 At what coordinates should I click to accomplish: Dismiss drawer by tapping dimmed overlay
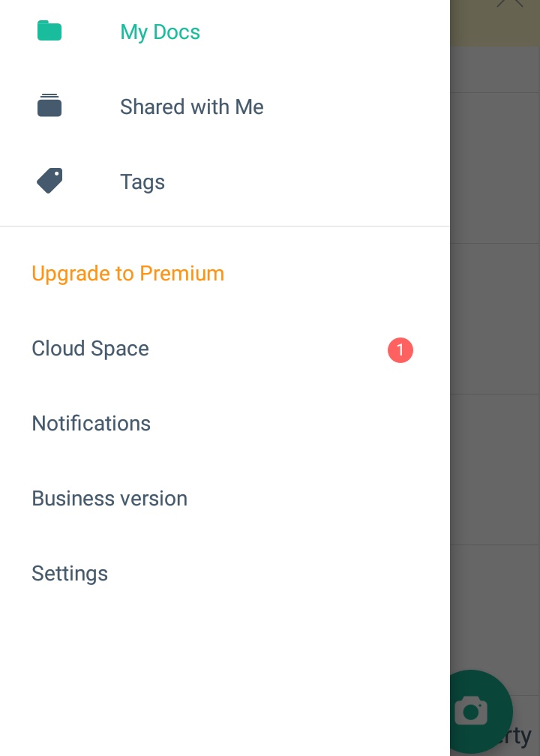[495, 315]
